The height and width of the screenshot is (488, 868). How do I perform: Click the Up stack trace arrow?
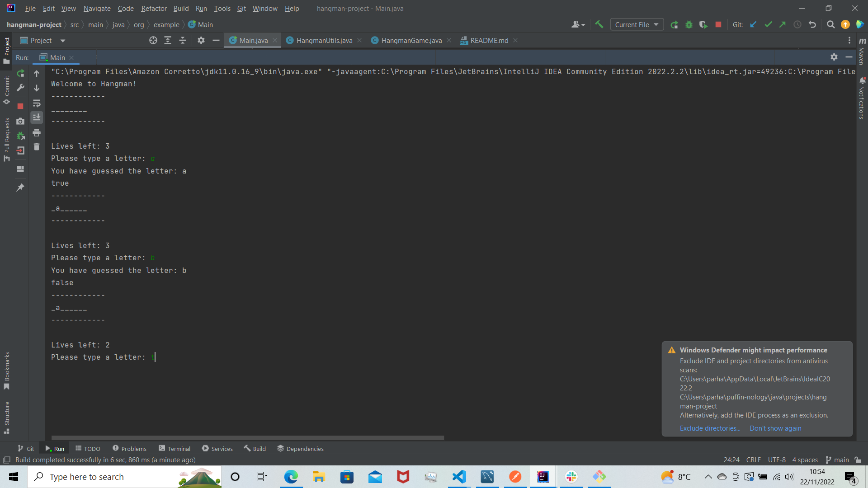point(37,73)
